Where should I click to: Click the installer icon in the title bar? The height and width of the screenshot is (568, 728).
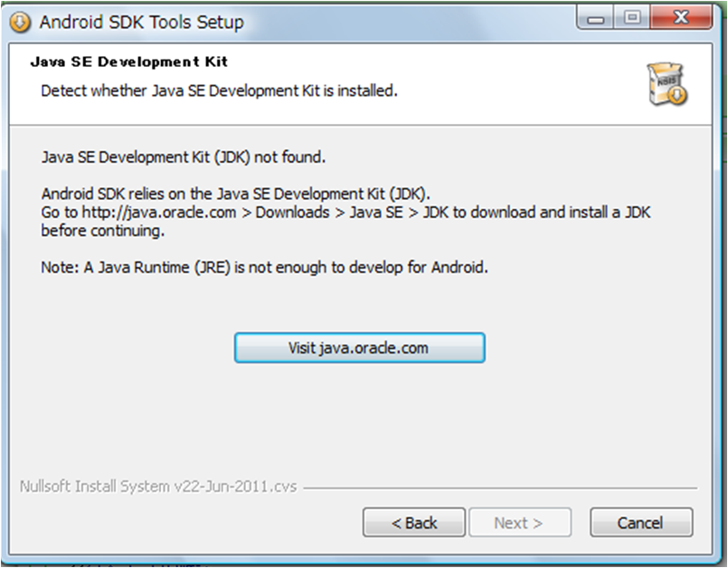[x=20, y=22]
